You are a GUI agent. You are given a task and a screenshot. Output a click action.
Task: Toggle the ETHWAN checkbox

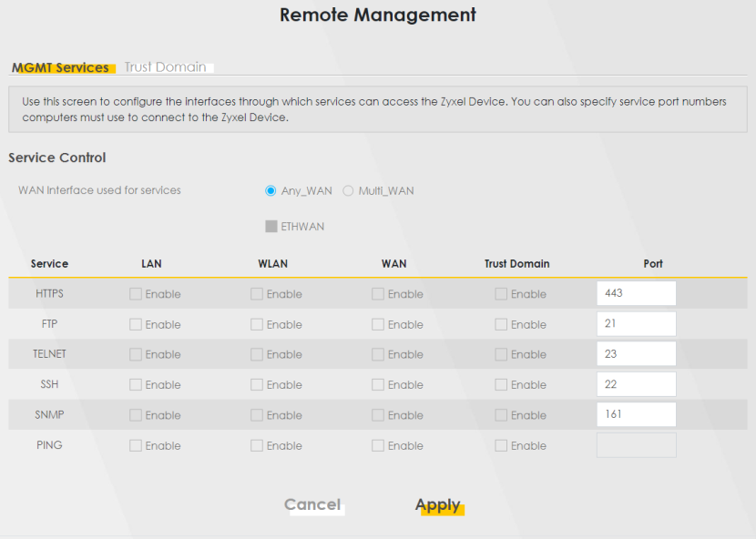(x=271, y=227)
